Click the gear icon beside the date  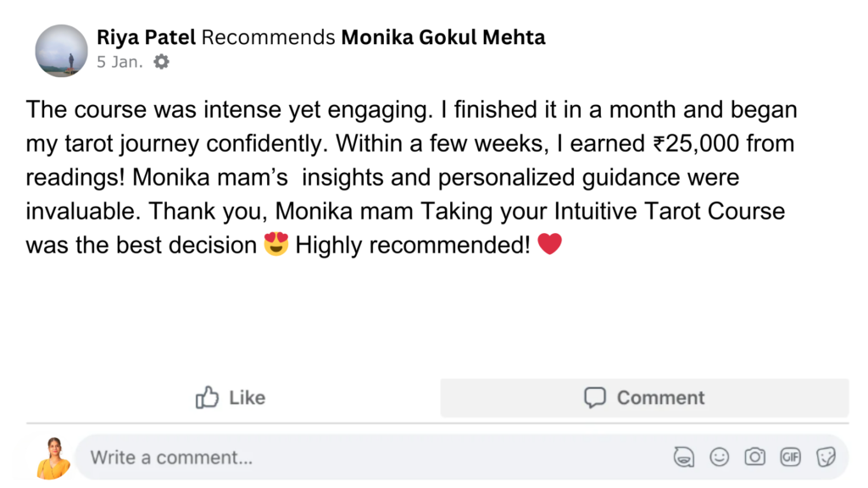[x=161, y=62]
